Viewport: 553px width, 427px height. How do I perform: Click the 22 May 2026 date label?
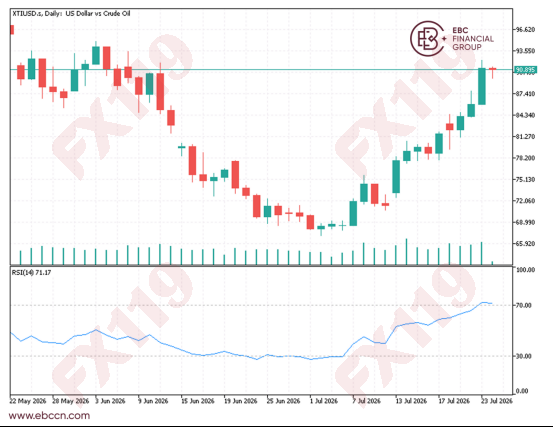click(28, 401)
